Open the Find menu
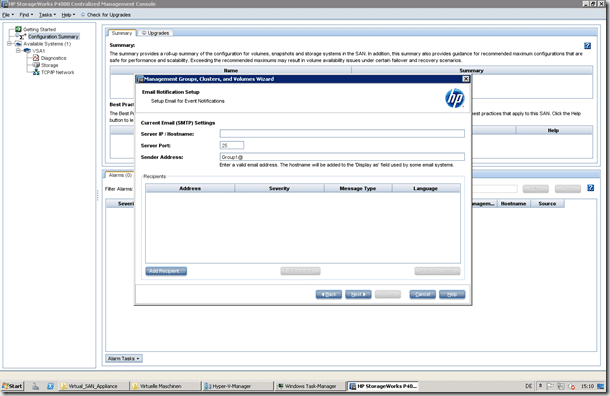610x396 pixels. point(26,15)
